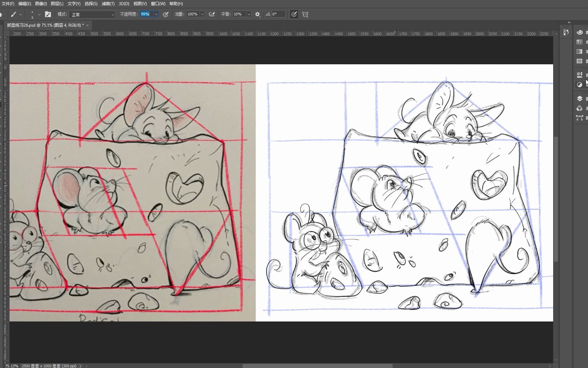Open the 编辑(E) menu
This screenshot has width=588, height=368.
tap(25, 4)
